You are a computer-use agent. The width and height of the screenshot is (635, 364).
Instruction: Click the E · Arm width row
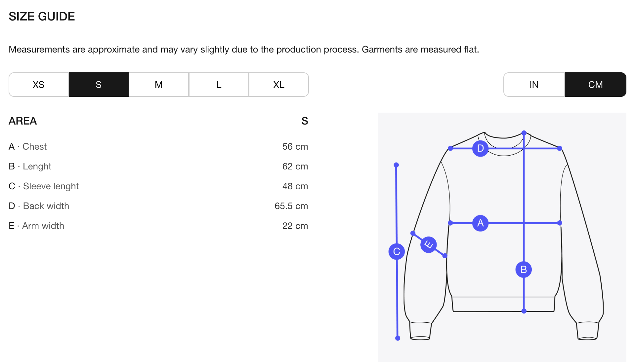(x=36, y=226)
